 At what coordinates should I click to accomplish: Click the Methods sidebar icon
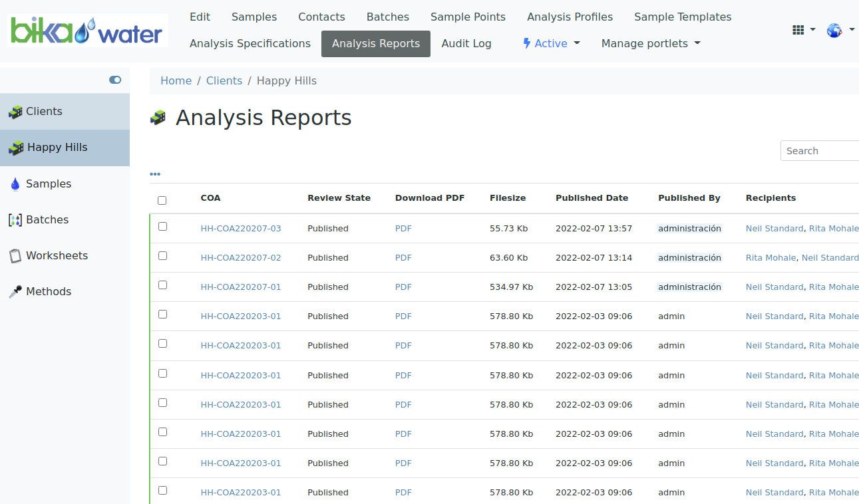(15, 292)
